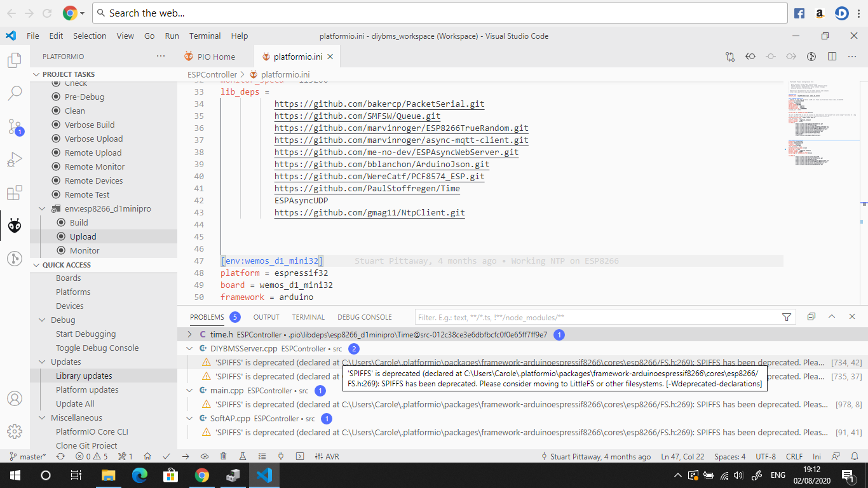Open the PlatformIO alien icon in activity bar
This screenshot has height=488, width=868.
(14, 226)
